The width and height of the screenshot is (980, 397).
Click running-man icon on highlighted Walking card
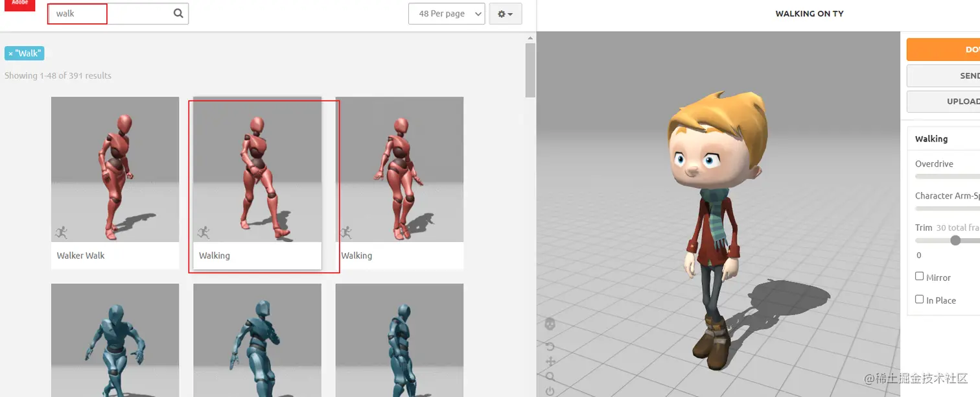(x=204, y=232)
